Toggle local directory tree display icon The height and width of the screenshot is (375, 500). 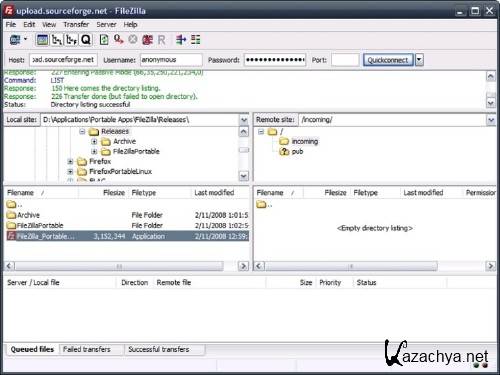coord(57,40)
